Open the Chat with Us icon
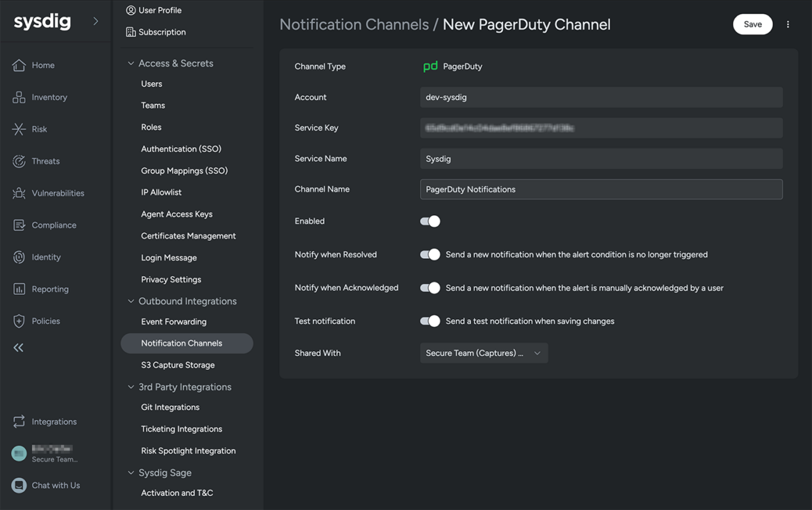The height and width of the screenshot is (510, 812). pyautogui.click(x=19, y=485)
